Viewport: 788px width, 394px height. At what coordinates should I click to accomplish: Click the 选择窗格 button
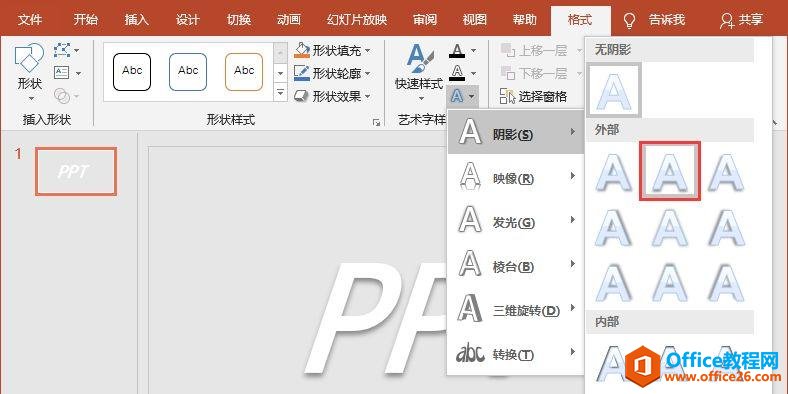coord(533,96)
